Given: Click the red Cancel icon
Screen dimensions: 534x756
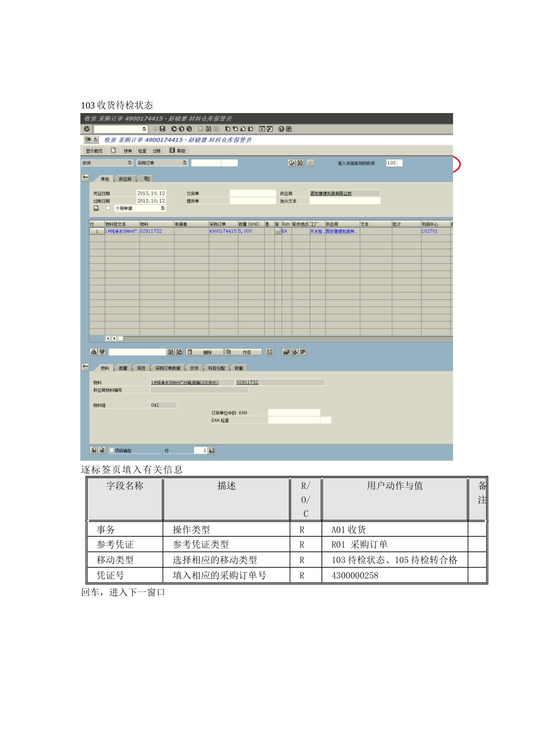Looking at the screenshot, I should [189, 129].
